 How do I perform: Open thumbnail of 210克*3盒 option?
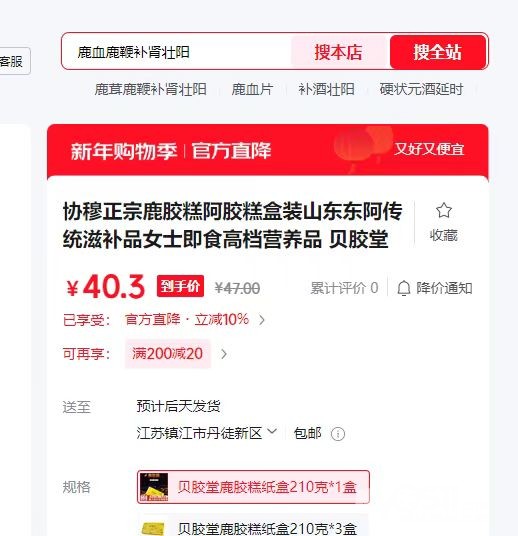(x=154, y=529)
